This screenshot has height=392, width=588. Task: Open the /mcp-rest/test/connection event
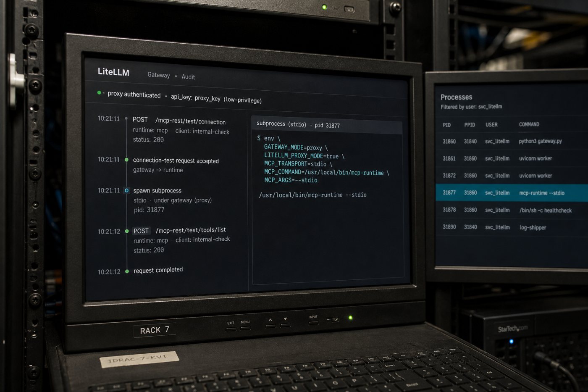pos(190,121)
